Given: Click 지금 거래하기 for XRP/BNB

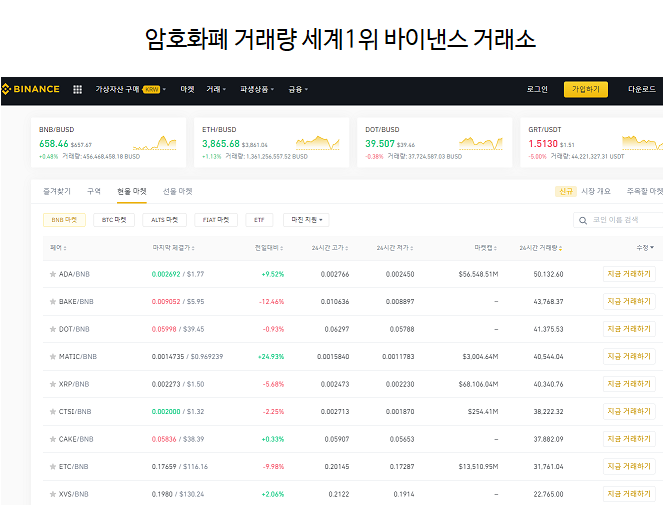Looking at the screenshot, I should pyautogui.click(x=629, y=384).
